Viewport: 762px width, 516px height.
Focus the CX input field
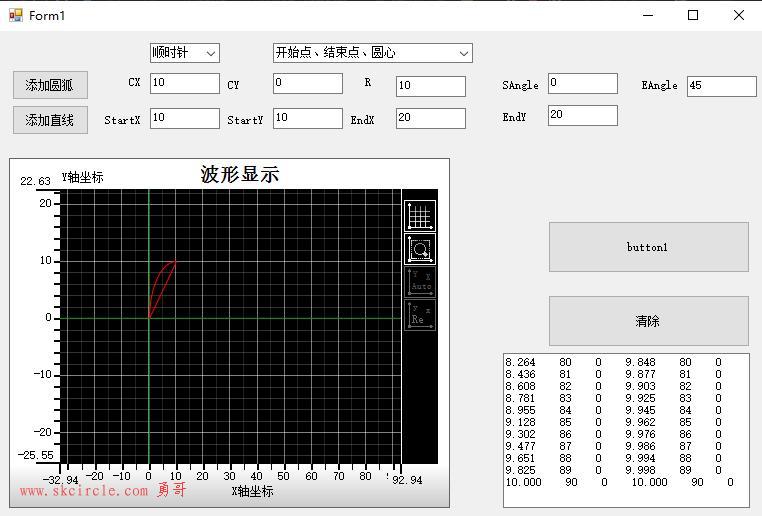pyautogui.click(x=185, y=83)
